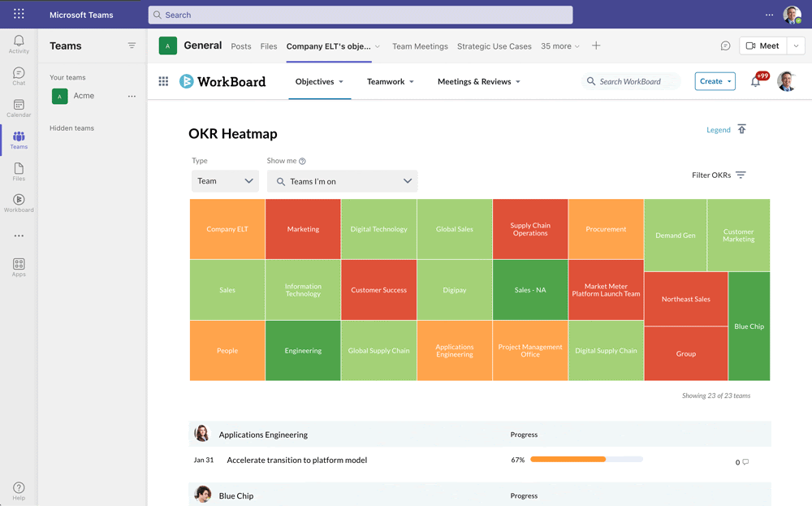Viewport: 812px width, 506px height.
Task: Switch to the Team Meetings tab
Action: coord(420,46)
